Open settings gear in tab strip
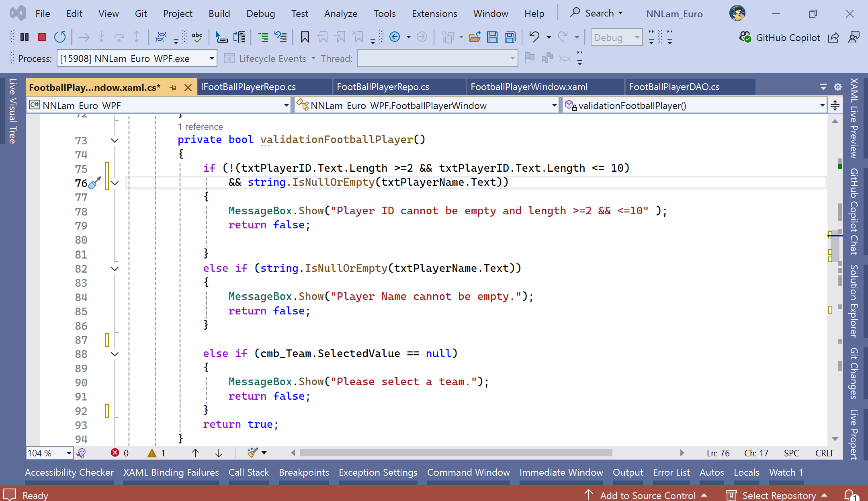This screenshot has height=501, width=868. coord(838,87)
